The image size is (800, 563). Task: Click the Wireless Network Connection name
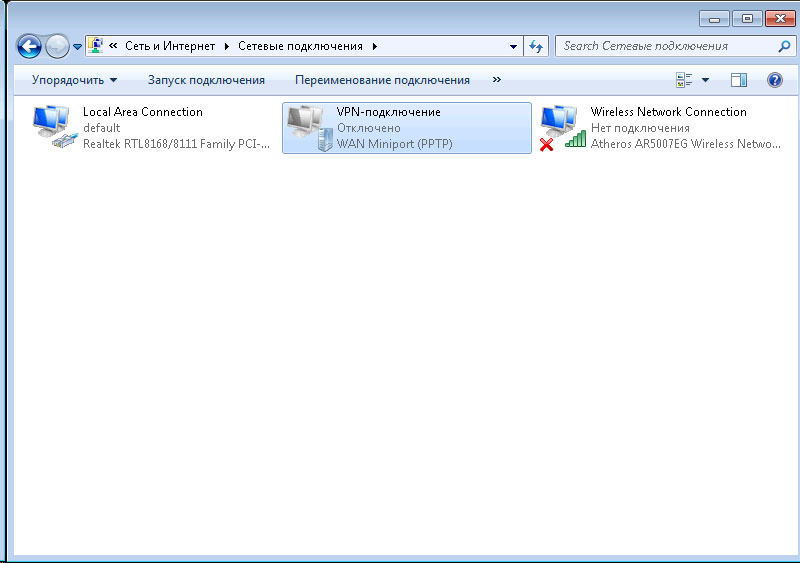click(668, 112)
